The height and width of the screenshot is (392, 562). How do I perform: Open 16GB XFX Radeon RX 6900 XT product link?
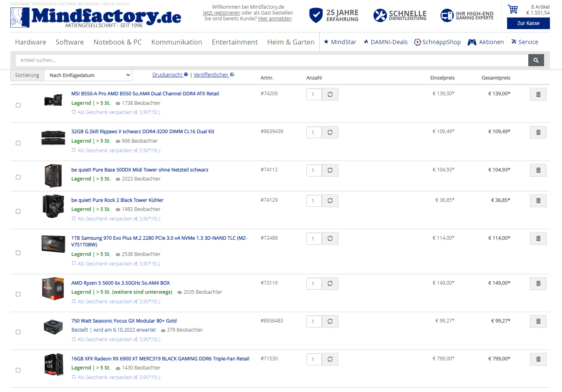coord(160,359)
